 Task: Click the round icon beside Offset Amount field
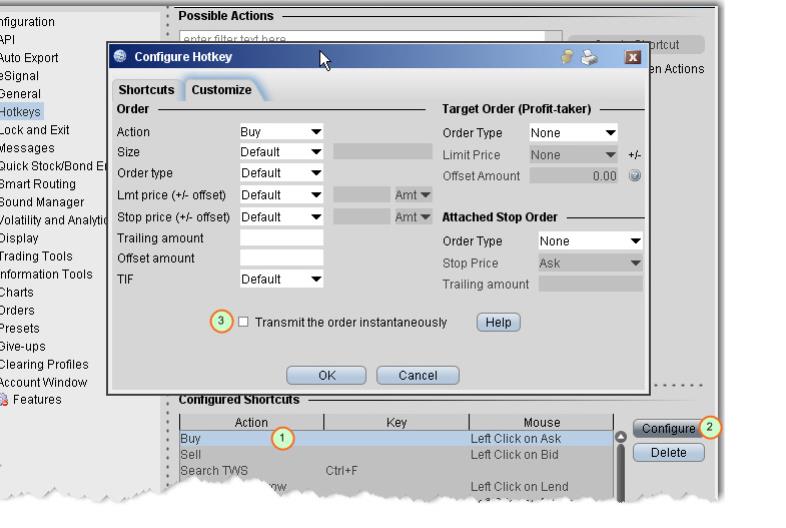coord(634,175)
